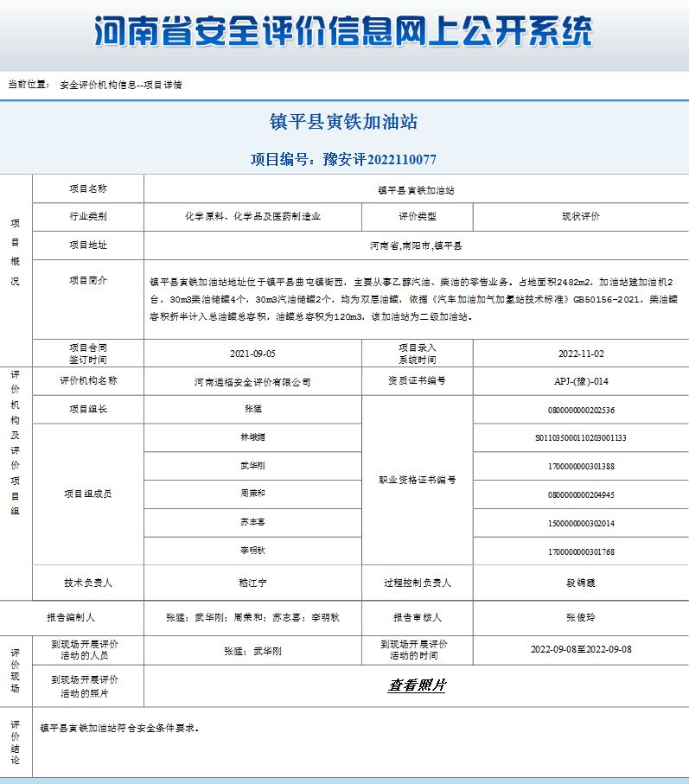Click the 项目地址 label cell
689x784 pixels.
tap(88, 245)
